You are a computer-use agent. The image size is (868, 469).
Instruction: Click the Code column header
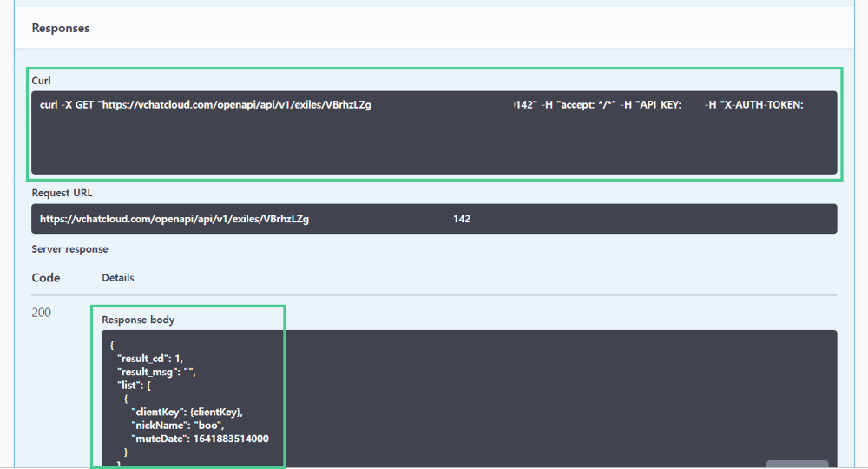[x=46, y=278]
